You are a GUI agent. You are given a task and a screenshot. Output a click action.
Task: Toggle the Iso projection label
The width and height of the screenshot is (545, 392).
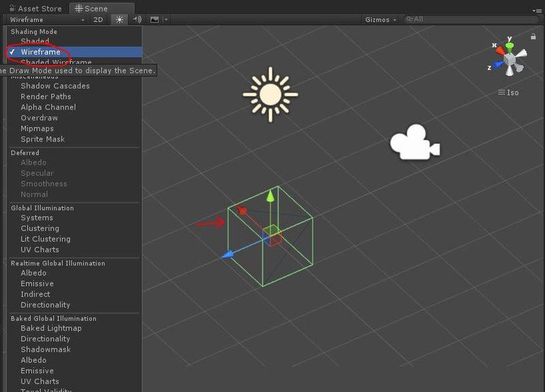508,93
